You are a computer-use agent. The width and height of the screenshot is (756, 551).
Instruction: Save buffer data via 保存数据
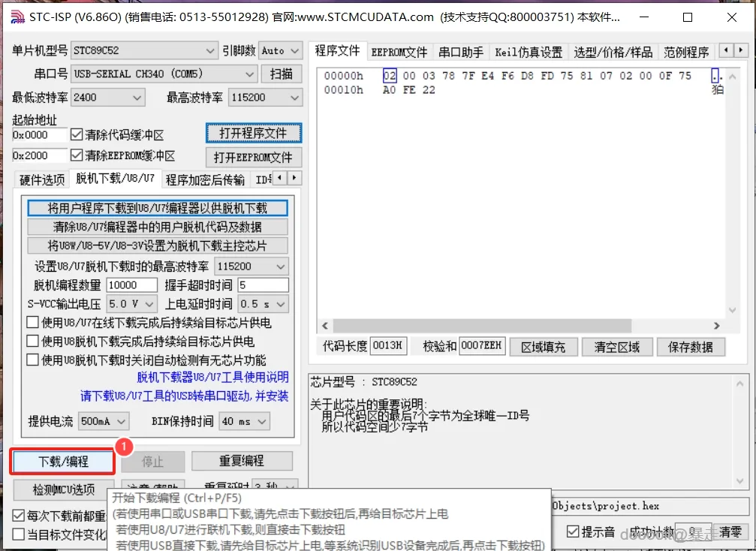point(691,346)
